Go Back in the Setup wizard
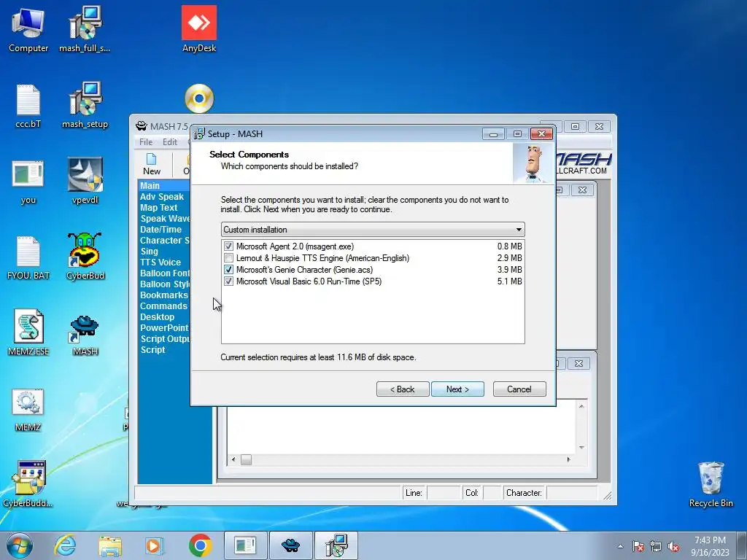Screen dimensions: 747x560 [x=403, y=389]
